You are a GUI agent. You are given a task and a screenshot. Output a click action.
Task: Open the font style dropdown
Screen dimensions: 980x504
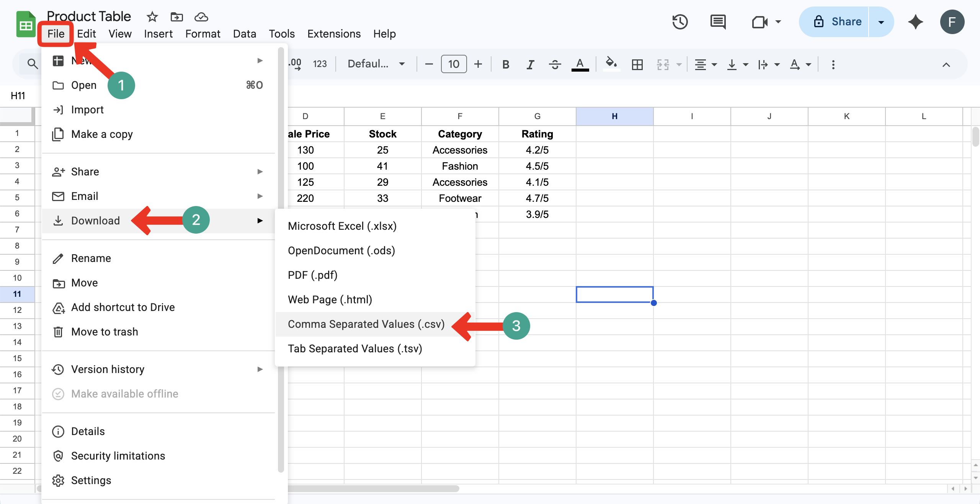pos(375,64)
